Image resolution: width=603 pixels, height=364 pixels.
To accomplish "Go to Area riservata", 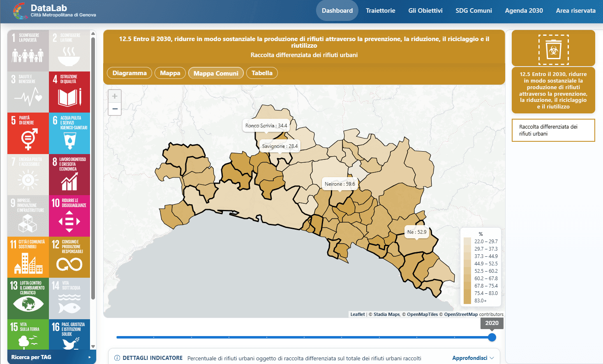I will tap(575, 11).
